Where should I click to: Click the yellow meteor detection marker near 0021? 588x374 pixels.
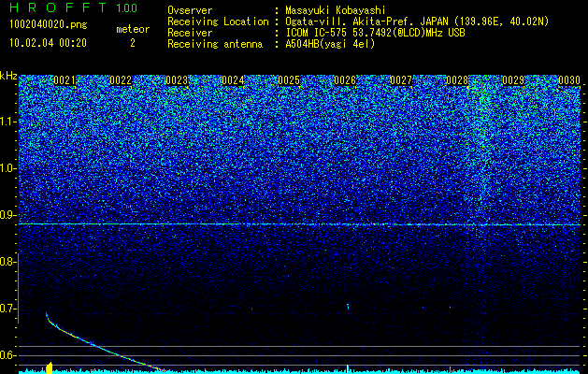point(50,367)
